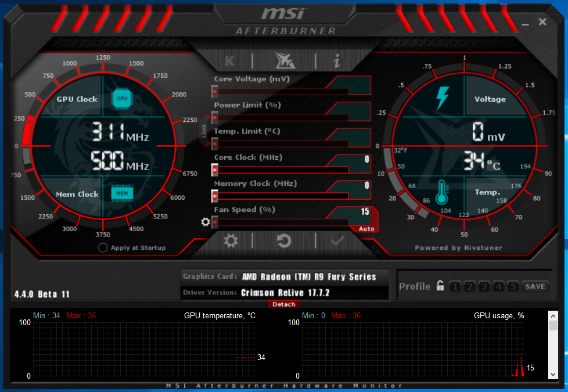Reset settings with circular arrow icon
The width and height of the screenshot is (568, 392).
tap(284, 240)
